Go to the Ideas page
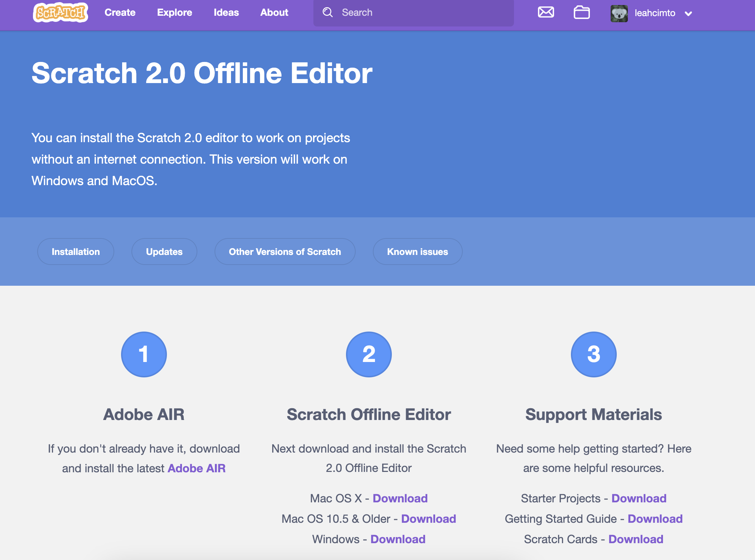The height and width of the screenshot is (560, 755). click(x=226, y=12)
